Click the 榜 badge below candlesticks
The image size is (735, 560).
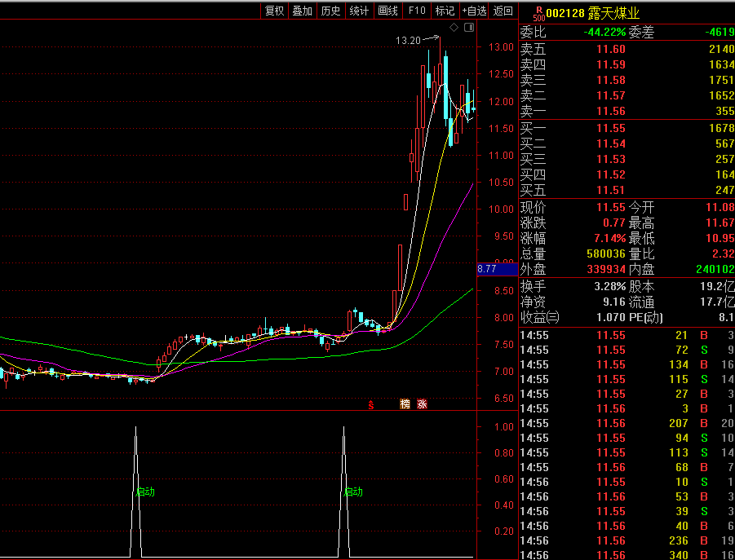tap(405, 403)
